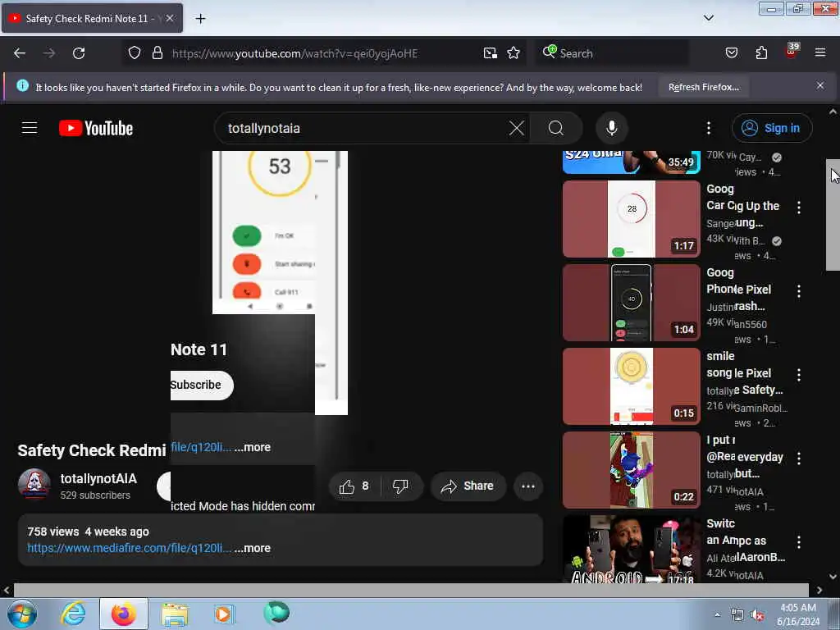Open options menu for the 1:04 video
The image size is (840, 630).
tap(799, 291)
